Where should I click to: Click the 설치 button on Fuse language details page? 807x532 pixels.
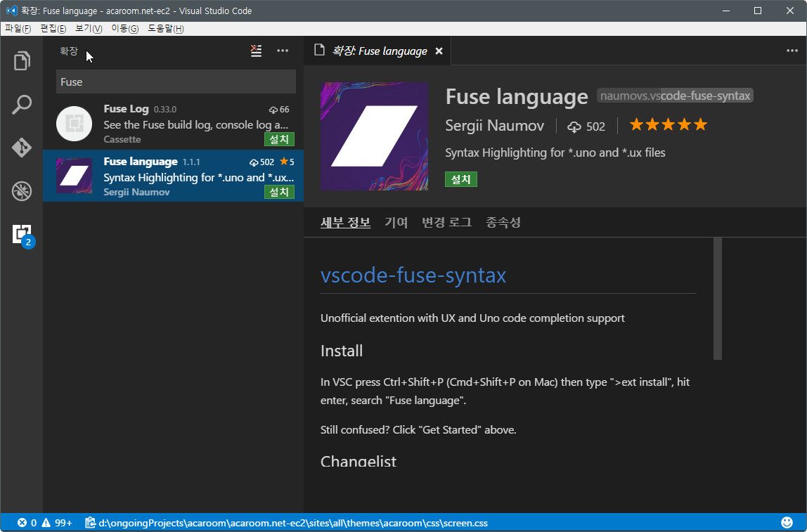click(460, 179)
